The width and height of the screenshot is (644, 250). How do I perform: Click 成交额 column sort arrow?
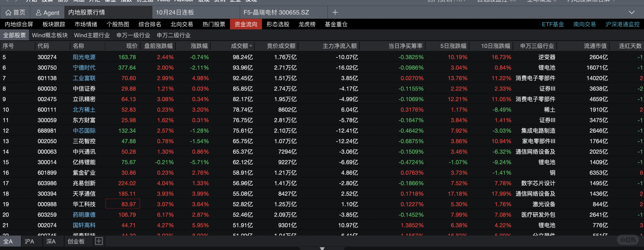point(251,46)
